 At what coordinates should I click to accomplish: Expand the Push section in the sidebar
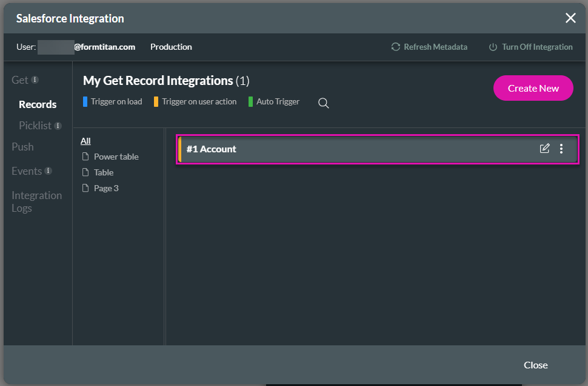(x=22, y=147)
